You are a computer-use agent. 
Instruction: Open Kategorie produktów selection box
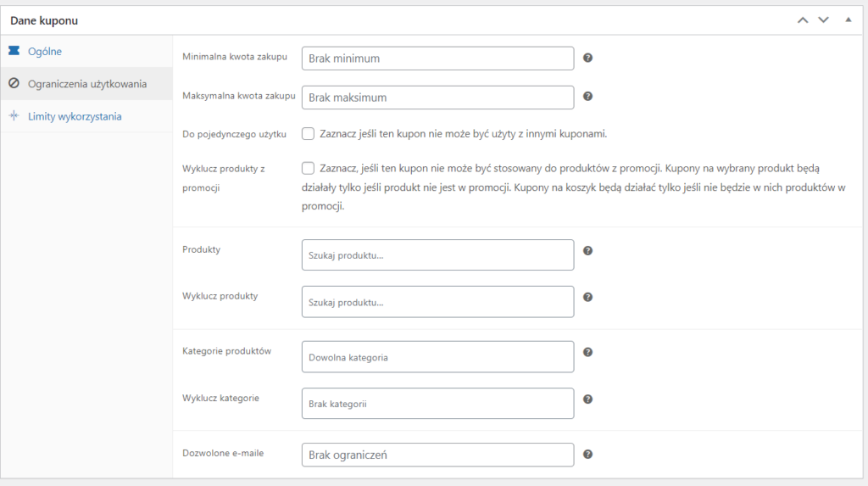437,357
